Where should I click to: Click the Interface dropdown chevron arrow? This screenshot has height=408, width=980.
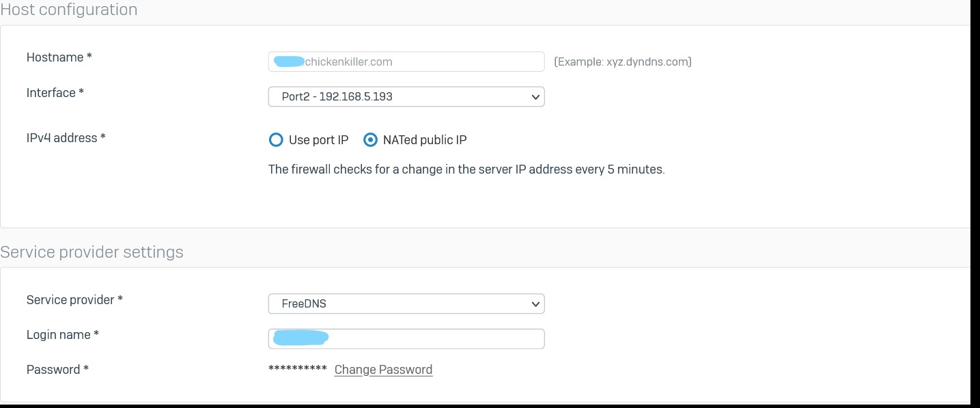(535, 97)
